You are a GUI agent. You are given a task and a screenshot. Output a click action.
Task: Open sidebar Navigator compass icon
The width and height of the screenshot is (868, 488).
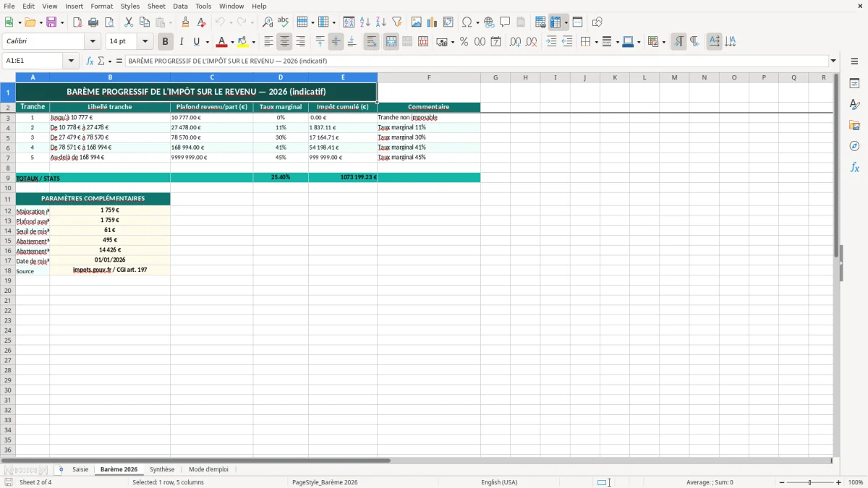click(854, 147)
